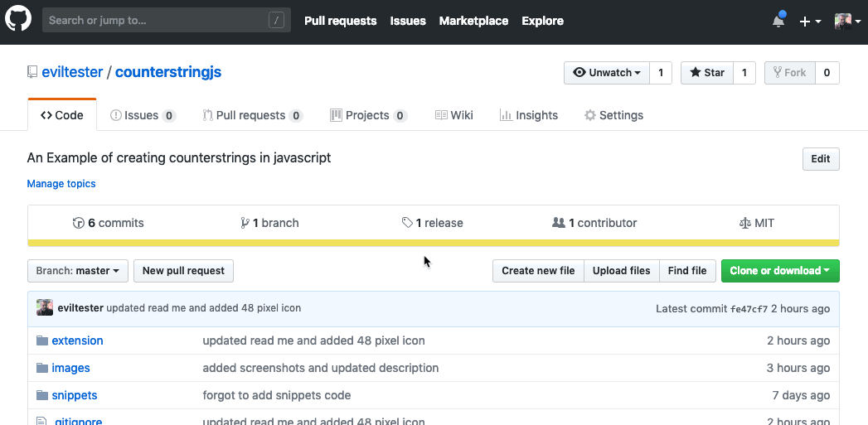The width and height of the screenshot is (868, 425).
Task: Open the Clone or download dropdown
Action: 780,271
